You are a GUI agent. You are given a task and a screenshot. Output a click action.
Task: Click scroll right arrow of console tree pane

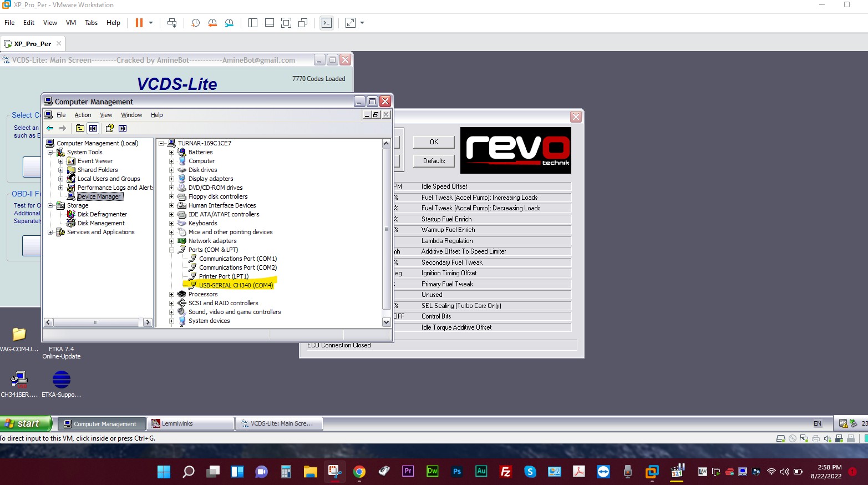coord(148,322)
